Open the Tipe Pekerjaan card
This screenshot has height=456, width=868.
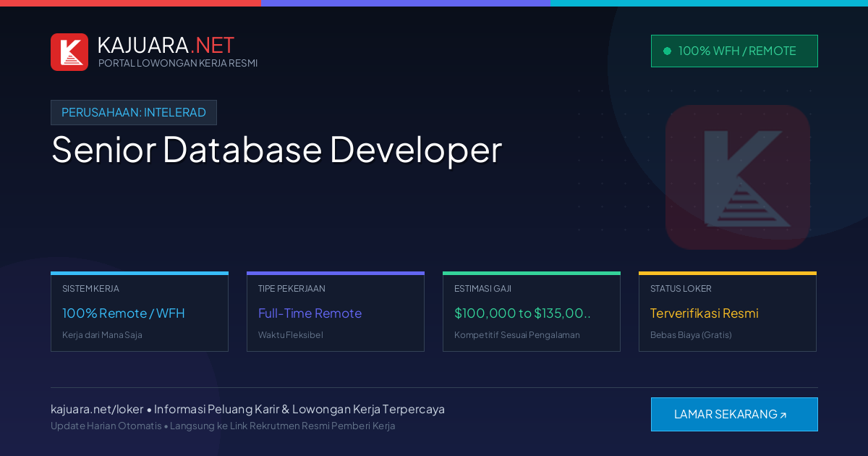[336, 312]
